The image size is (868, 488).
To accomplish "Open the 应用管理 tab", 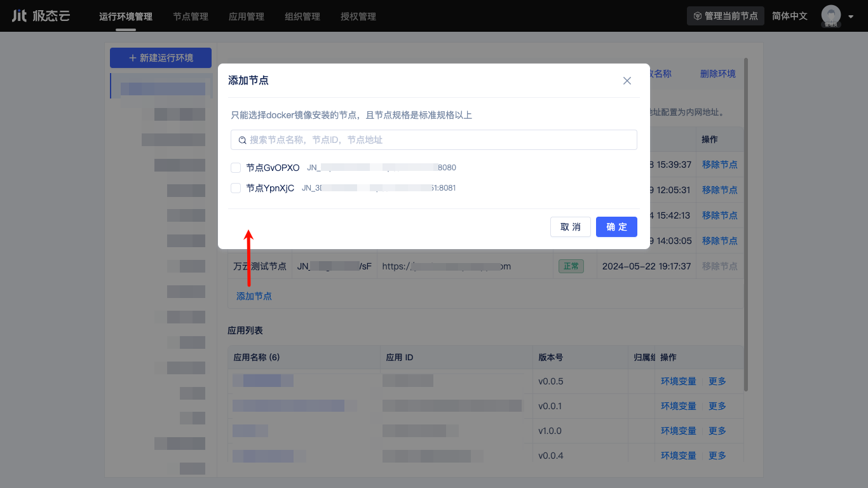I will click(x=247, y=17).
